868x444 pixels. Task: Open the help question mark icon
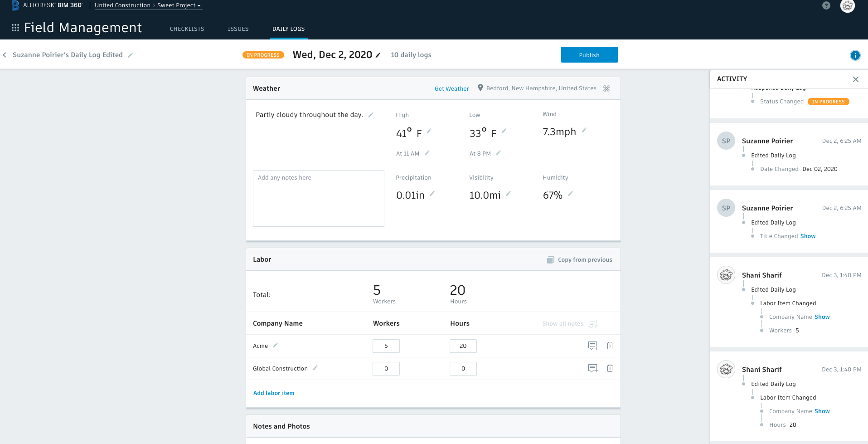point(826,6)
